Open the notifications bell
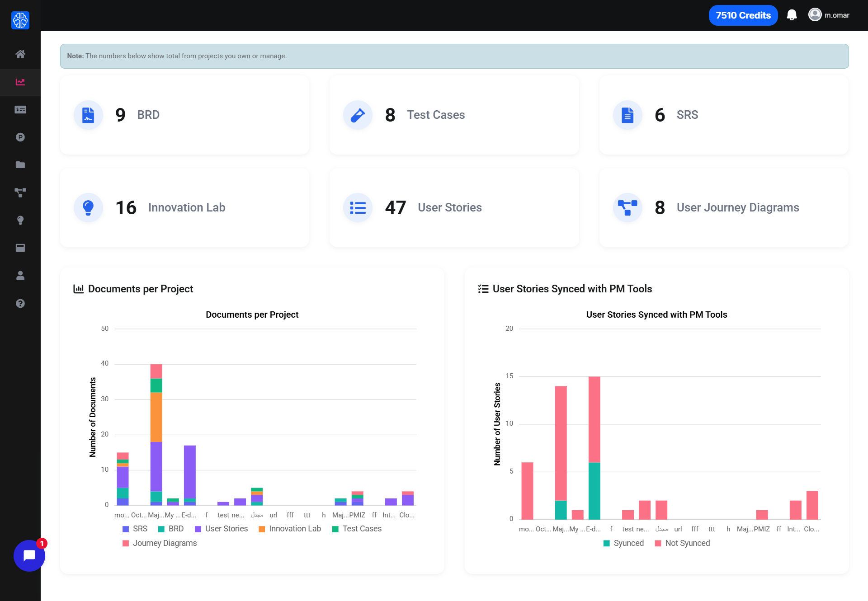This screenshot has width=868, height=601. click(792, 15)
